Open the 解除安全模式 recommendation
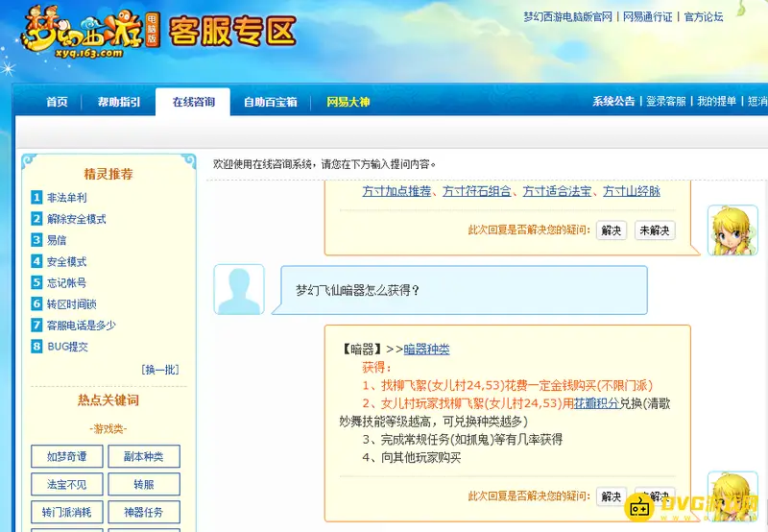The height and width of the screenshot is (532, 768). point(77,219)
